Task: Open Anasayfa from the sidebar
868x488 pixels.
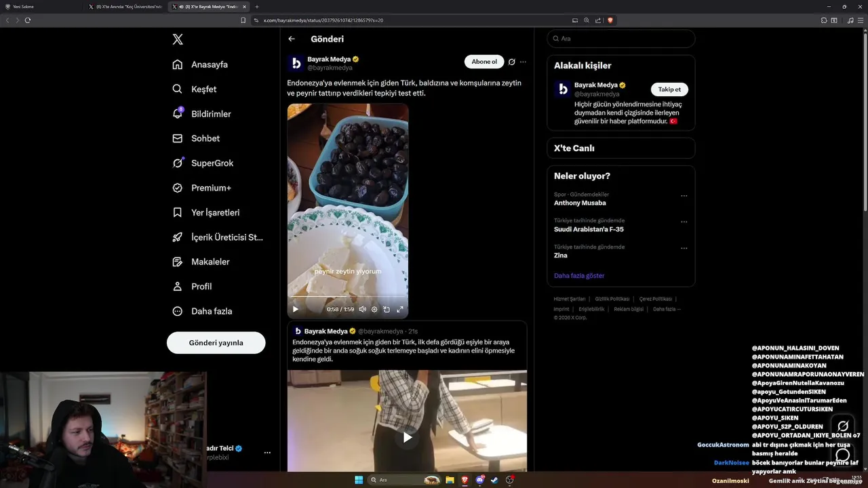Action: 200,64
